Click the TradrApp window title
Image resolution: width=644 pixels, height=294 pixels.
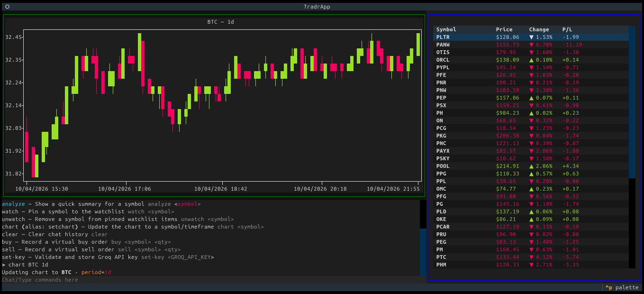point(317,7)
